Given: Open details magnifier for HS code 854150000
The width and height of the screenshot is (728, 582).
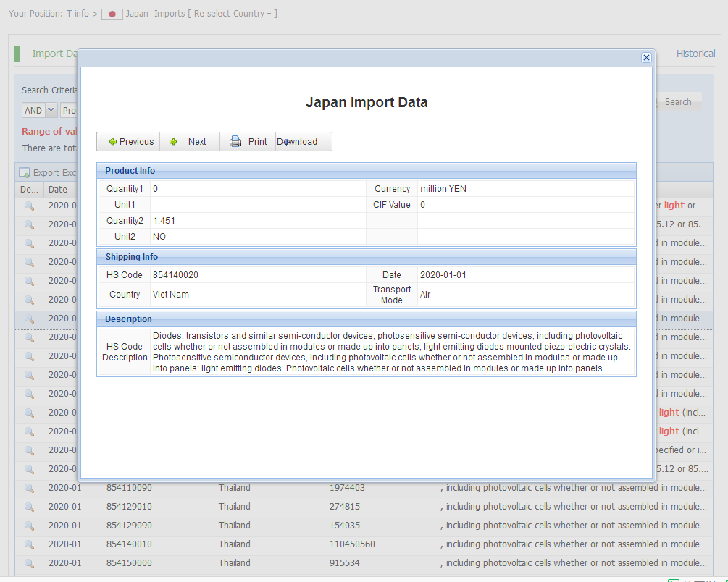Looking at the screenshot, I should (x=29, y=563).
